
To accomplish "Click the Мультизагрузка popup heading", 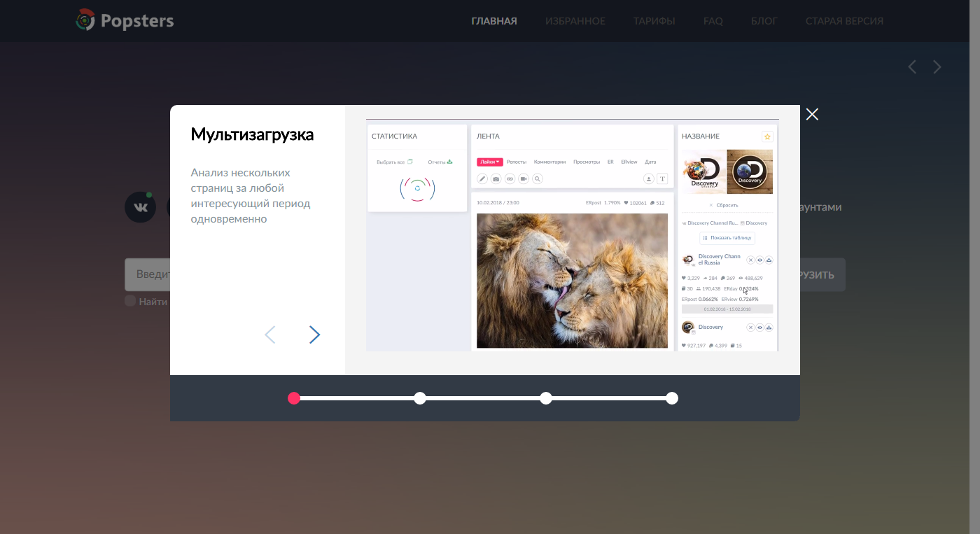I will click(252, 134).
